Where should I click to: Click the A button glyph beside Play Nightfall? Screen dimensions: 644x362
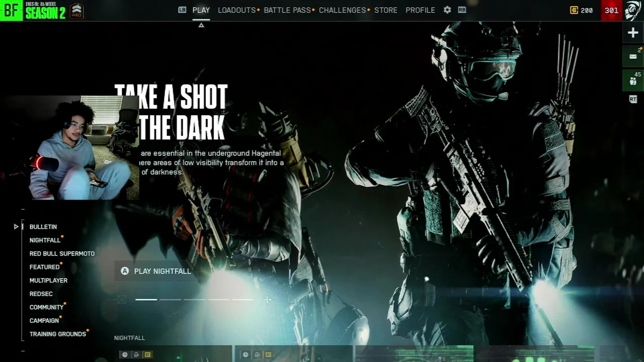coord(125,271)
